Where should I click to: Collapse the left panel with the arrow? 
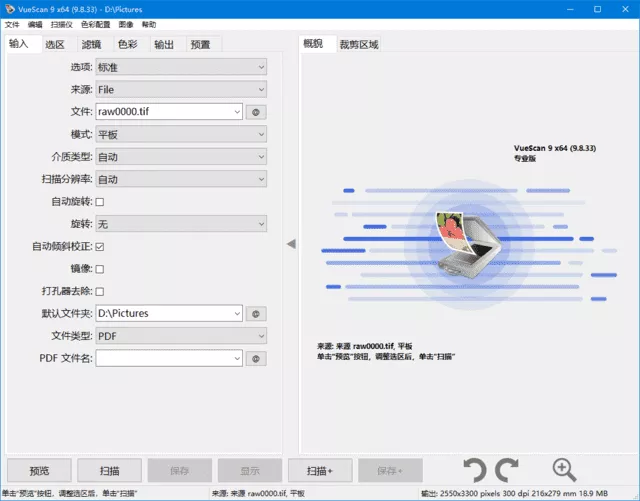coord(291,244)
